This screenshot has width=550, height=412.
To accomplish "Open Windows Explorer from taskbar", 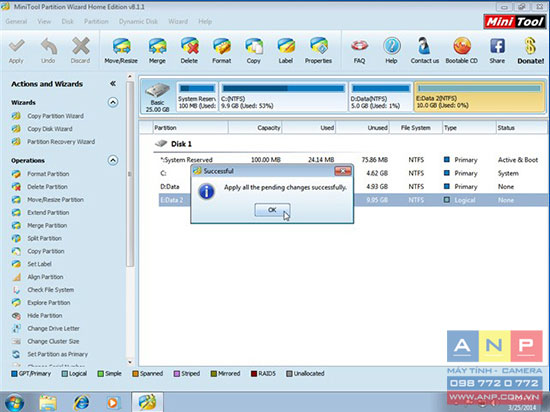I will (x=48, y=403).
